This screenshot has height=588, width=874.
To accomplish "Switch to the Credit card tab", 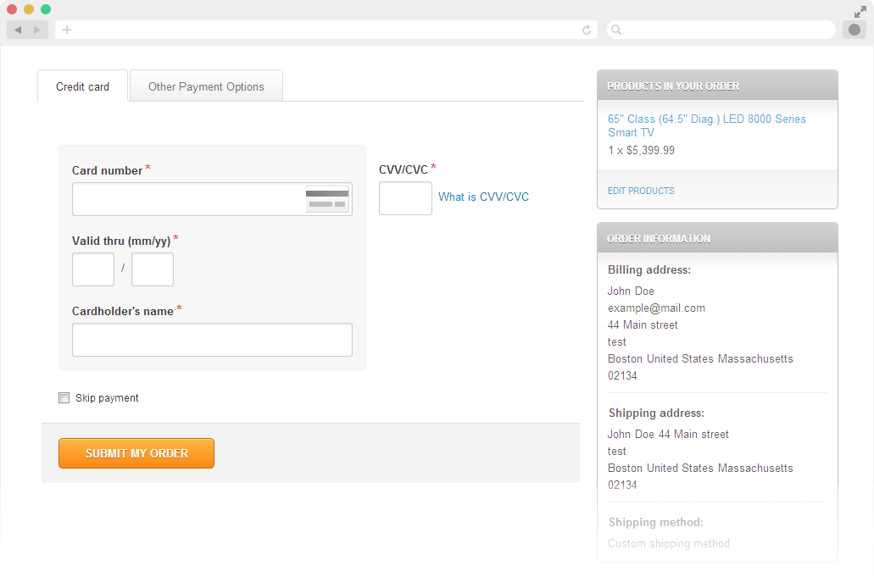I will click(x=82, y=86).
